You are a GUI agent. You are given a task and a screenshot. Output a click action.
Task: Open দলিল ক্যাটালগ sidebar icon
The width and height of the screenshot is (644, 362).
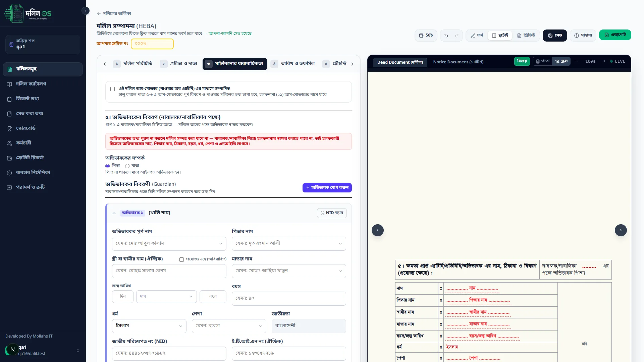[9, 84]
